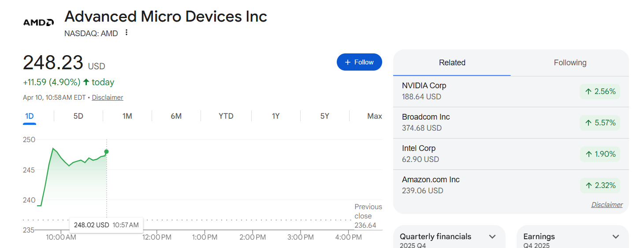Open the Intel Corp stock row
This screenshot has width=644, height=248.
click(485, 154)
